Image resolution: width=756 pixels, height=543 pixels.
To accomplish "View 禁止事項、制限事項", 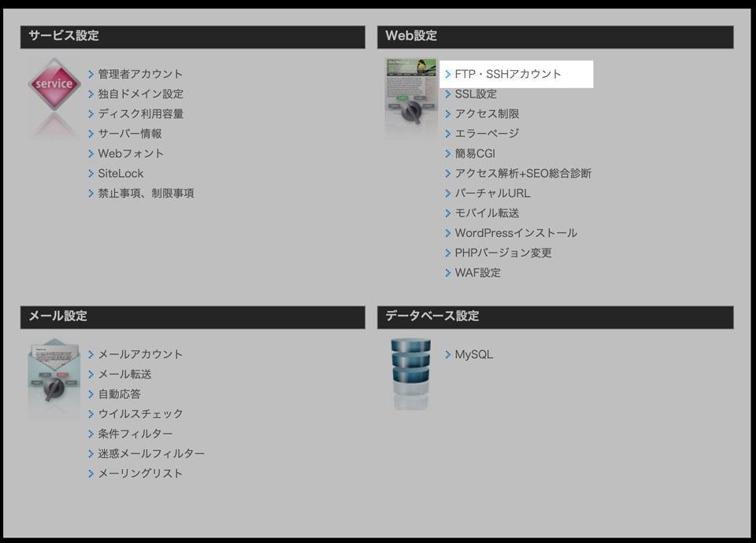I will point(146,194).
